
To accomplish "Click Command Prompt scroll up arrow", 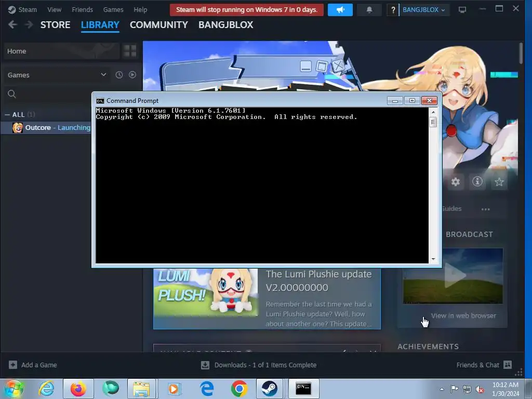I will click(x=433, y=111).
